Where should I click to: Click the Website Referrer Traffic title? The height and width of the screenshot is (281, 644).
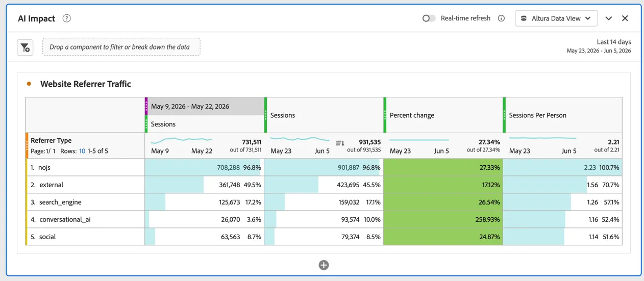point(85,84)
